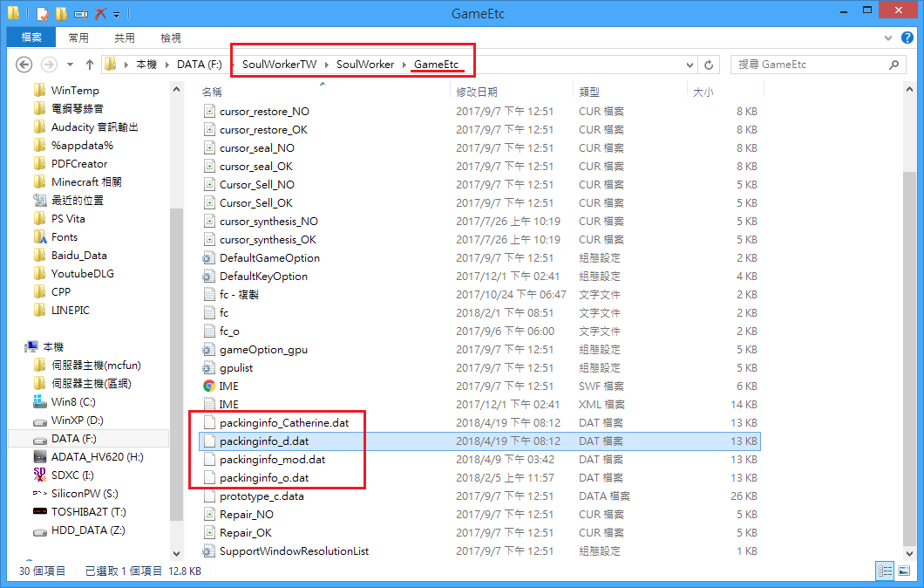924x588 pixels.
Task: Click the New Folder quick access icon
Action: click(x=61, y=13)
